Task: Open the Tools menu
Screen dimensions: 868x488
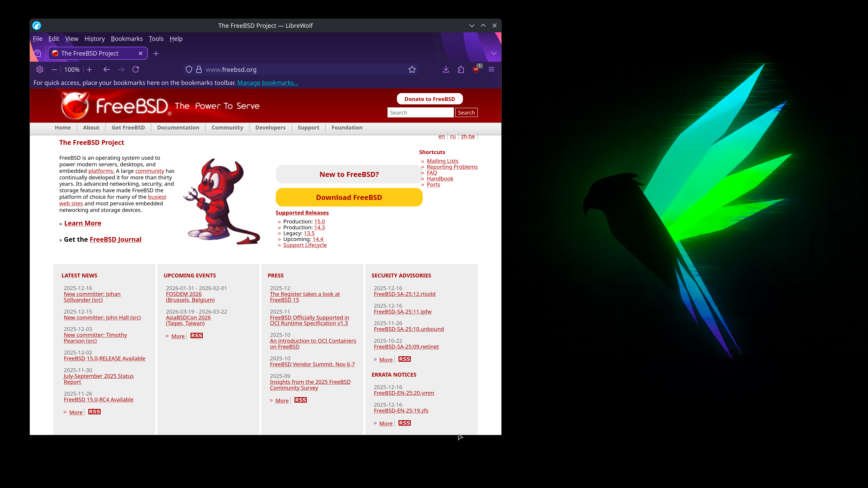Action: click(156, 39)
